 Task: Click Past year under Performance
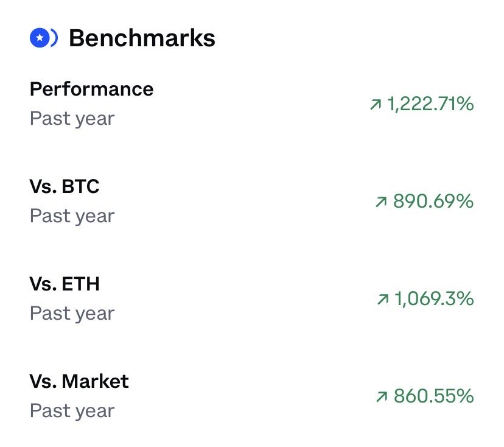(72, 118)
